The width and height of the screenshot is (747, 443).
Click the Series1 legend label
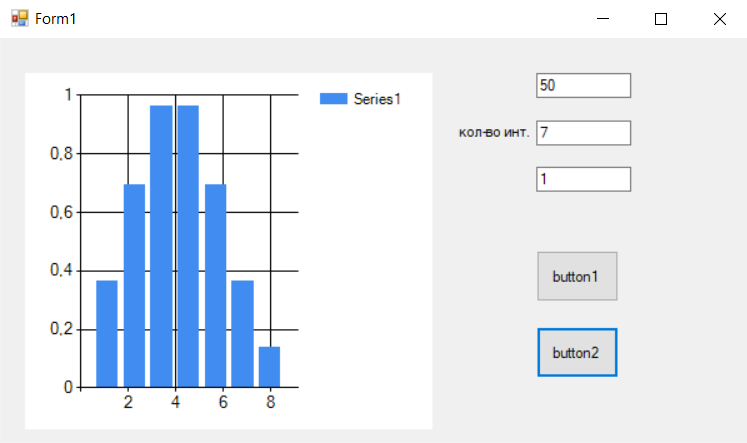pyautogui.click(x=377, y=99)
